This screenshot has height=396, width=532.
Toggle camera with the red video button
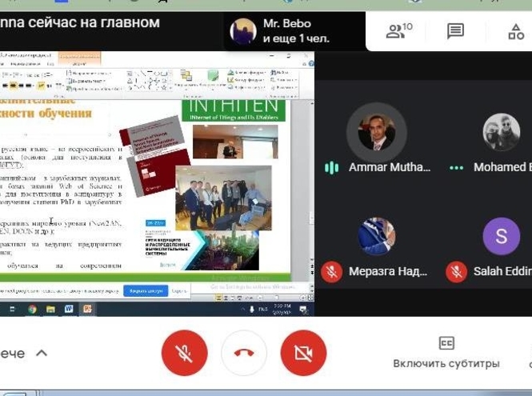tap(303, 353)
